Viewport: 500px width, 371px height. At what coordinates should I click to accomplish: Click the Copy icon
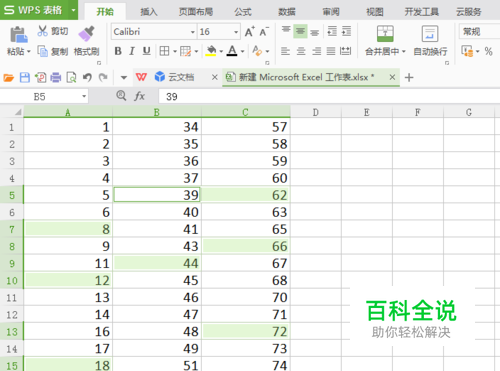click(x=42, y=51)
